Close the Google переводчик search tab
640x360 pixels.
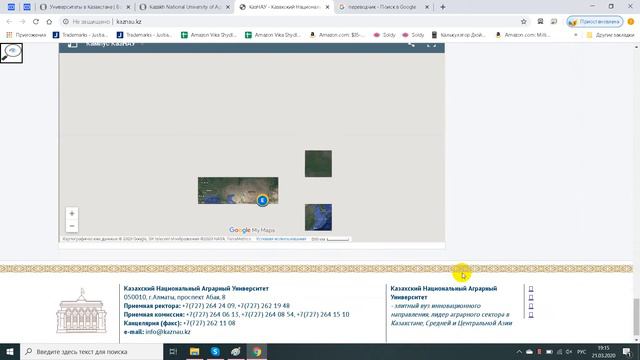427,7
